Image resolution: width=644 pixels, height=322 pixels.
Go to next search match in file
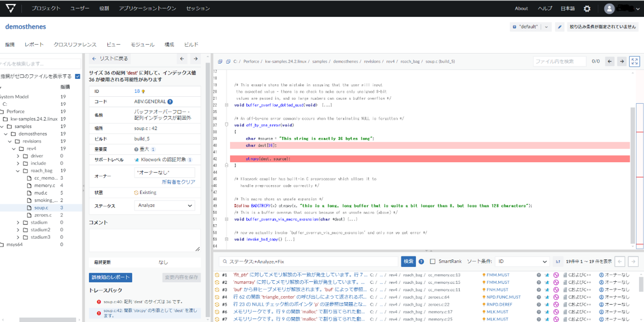(622, 61)
